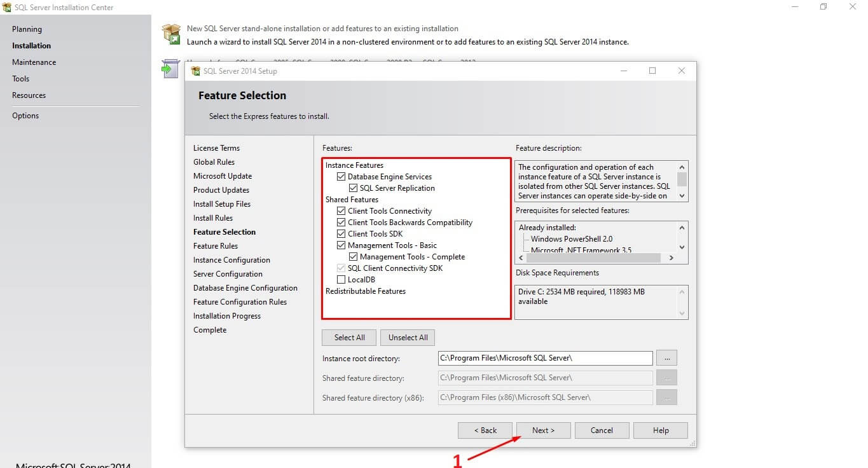868x468 pixels.
Task: Click the Global Rules step
Action: tap(214, 162)
